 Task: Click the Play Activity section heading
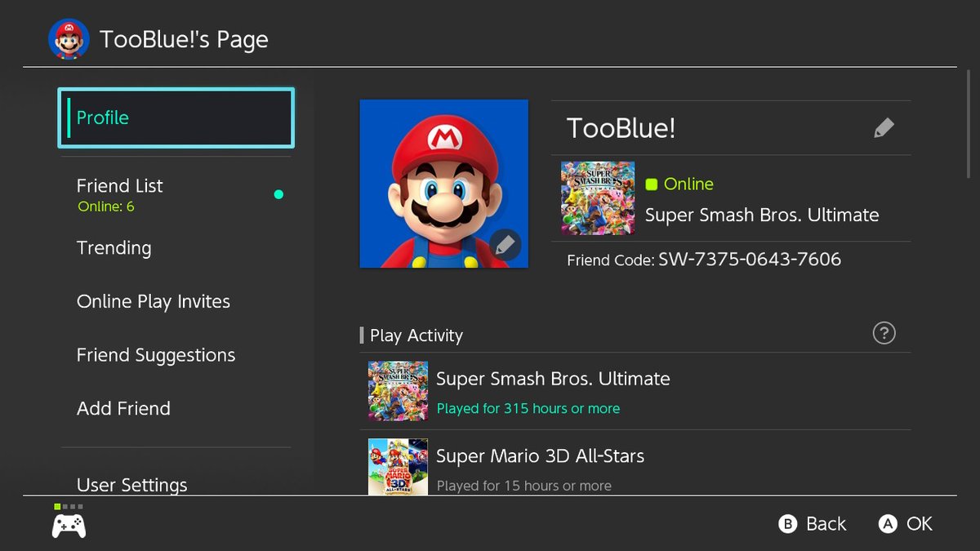(x=416, y=335)
